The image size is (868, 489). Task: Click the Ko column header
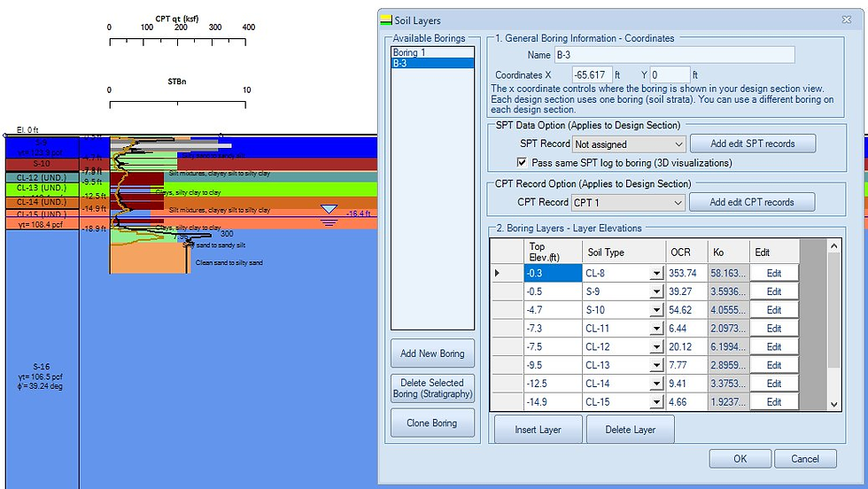coord(728,252)
